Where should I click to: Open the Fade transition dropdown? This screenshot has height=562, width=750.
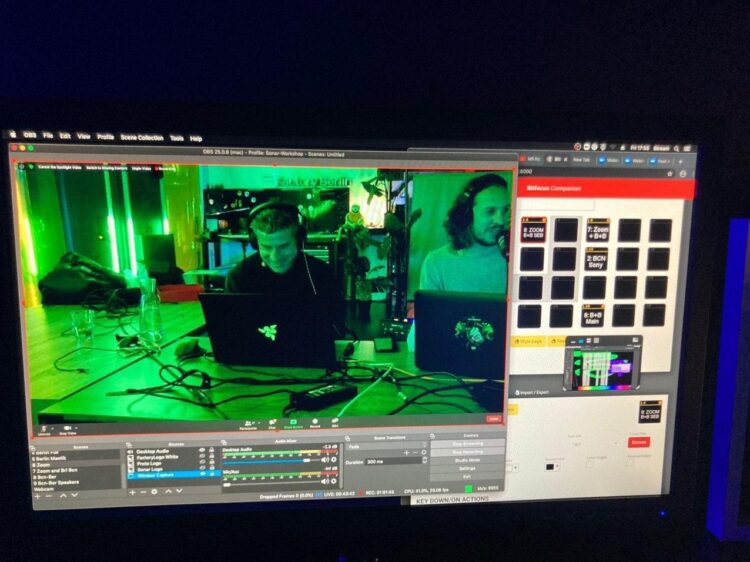tap(386, 446)
